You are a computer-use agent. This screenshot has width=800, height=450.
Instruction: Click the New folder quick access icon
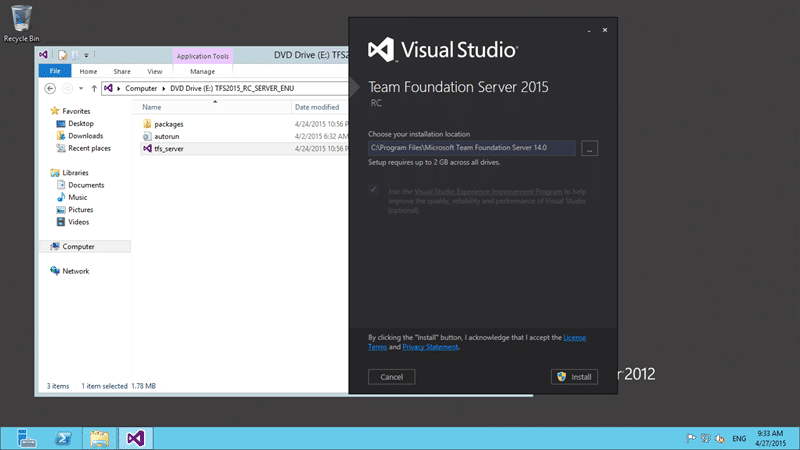[x=75, y=55]
